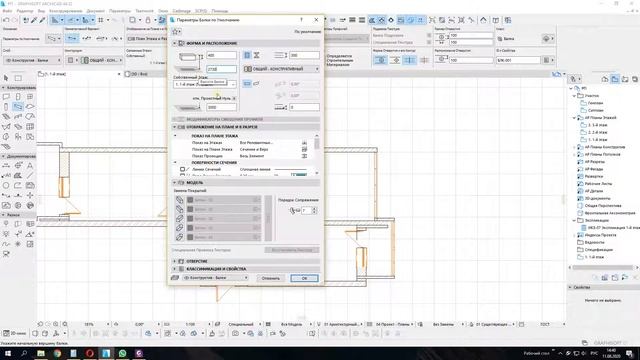Toggle checkbox right of Project Zero label
Viewport: 640px width, 360px height.
(x=234, y=98)
